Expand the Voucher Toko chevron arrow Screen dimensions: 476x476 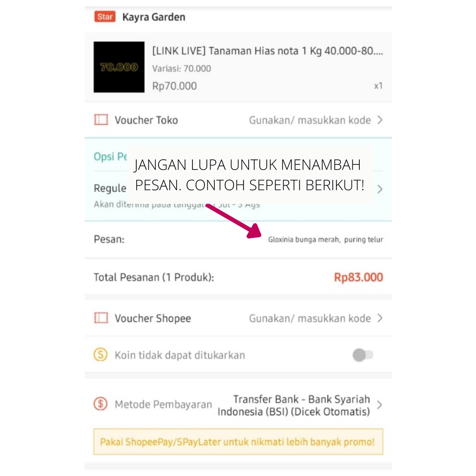point(380,120)
